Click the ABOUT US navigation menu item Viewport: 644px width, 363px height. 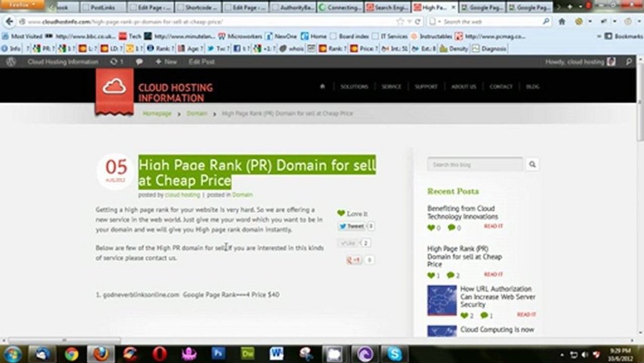click(x=463, y=87)
